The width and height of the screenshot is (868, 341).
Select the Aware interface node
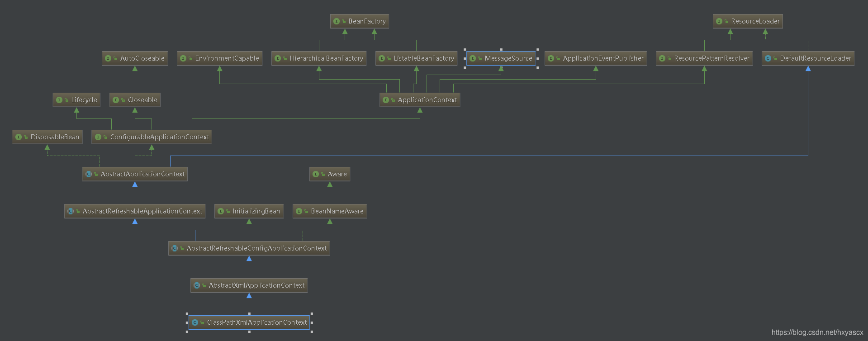[x=330, y=174]
